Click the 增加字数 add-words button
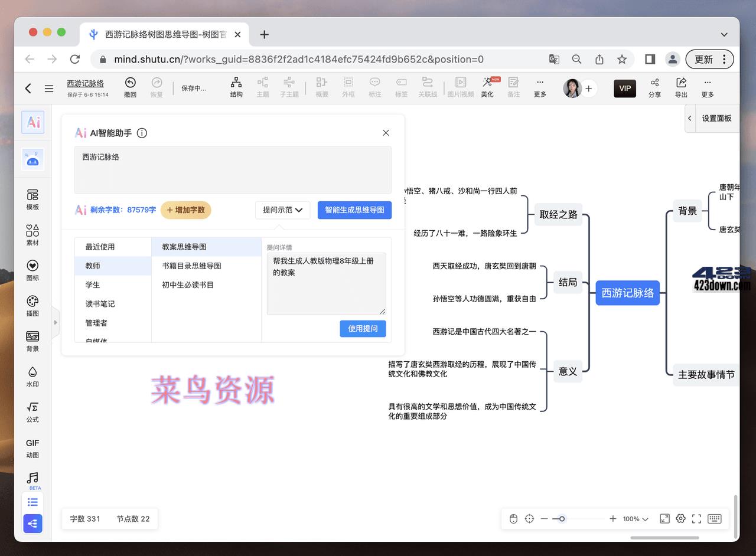The width and height of the screenshot is (756, 556). 185,210
